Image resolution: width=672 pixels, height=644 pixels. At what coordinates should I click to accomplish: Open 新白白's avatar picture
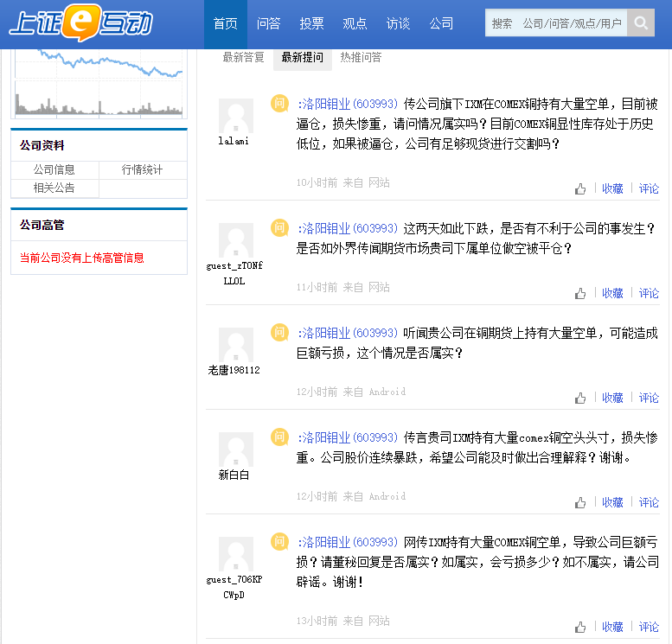point(236,450)
